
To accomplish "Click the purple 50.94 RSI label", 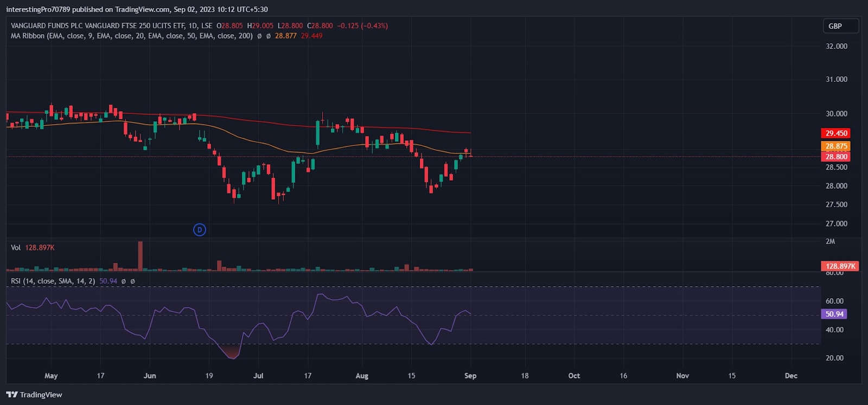I will [x=834, y=314].
